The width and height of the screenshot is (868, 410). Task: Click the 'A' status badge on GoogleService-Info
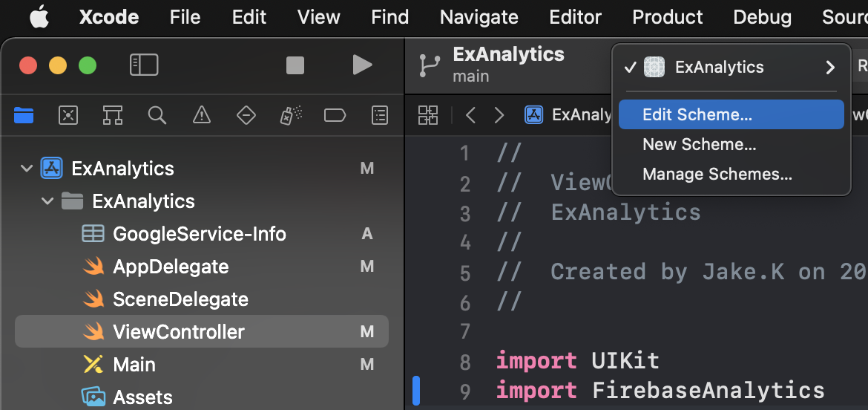pos(366,234)
